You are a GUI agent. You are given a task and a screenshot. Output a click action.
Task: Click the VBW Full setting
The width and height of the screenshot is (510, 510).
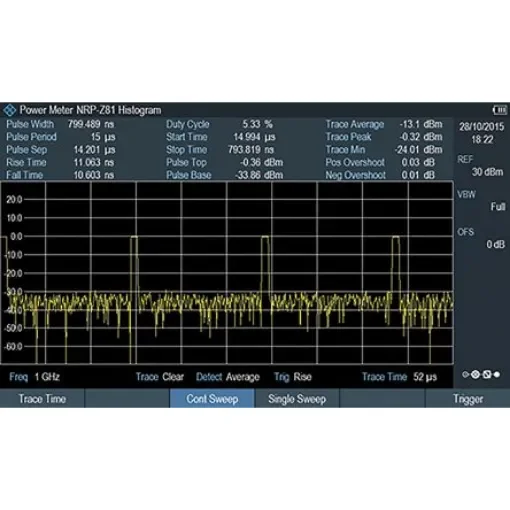tap(481, 201)
